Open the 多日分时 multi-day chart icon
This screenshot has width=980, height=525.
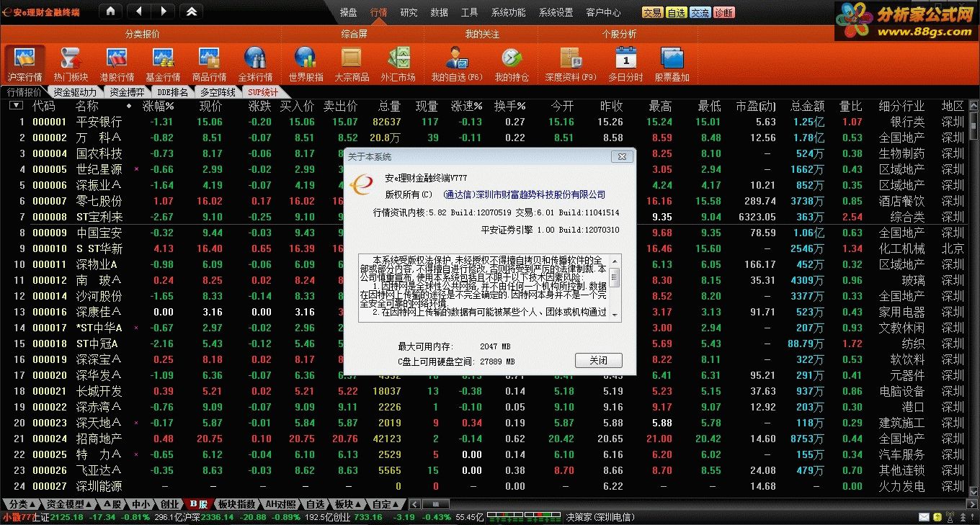pyautogui.click(x=625, y=63)
